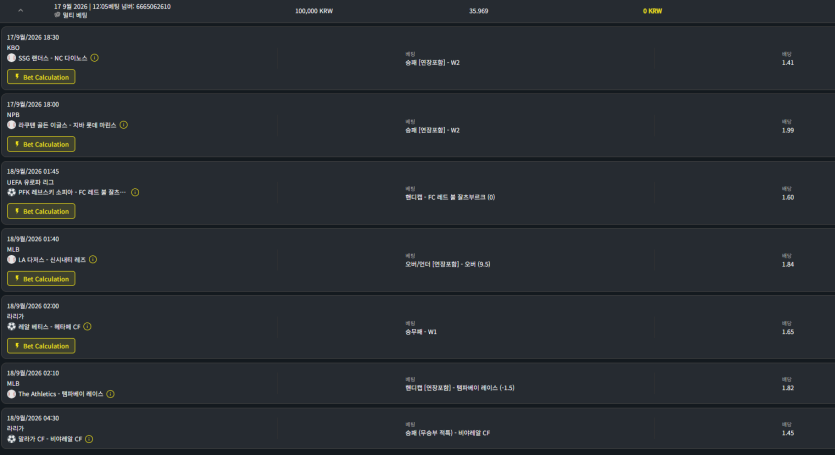Screen dimensions: 835x455
Task: Click soccer ball icon beside PFK 레브스키 소피아
Action: point(11,192)
